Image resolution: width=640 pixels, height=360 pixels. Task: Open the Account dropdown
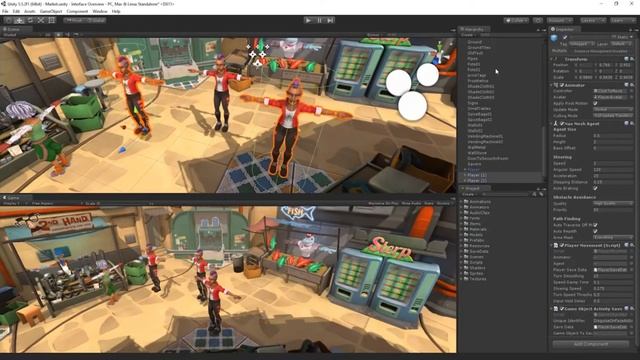tap(560, 20)
